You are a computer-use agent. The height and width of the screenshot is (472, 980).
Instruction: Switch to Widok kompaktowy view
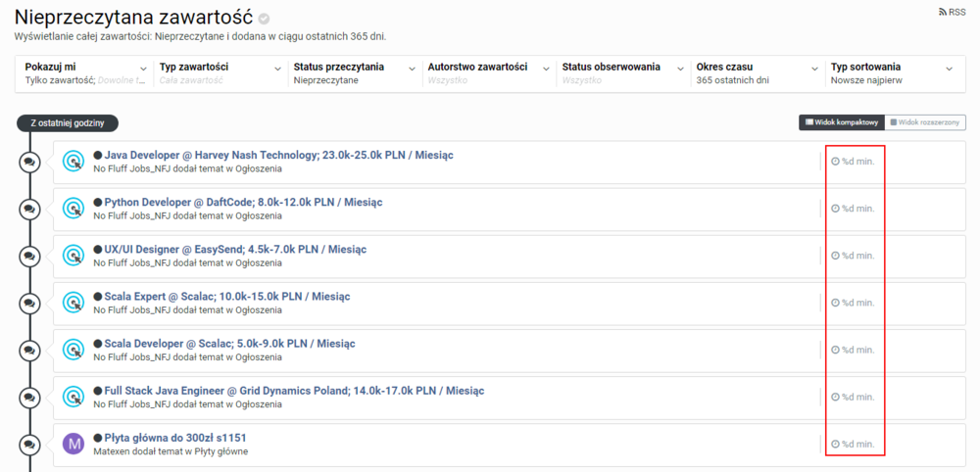[842, 122]
